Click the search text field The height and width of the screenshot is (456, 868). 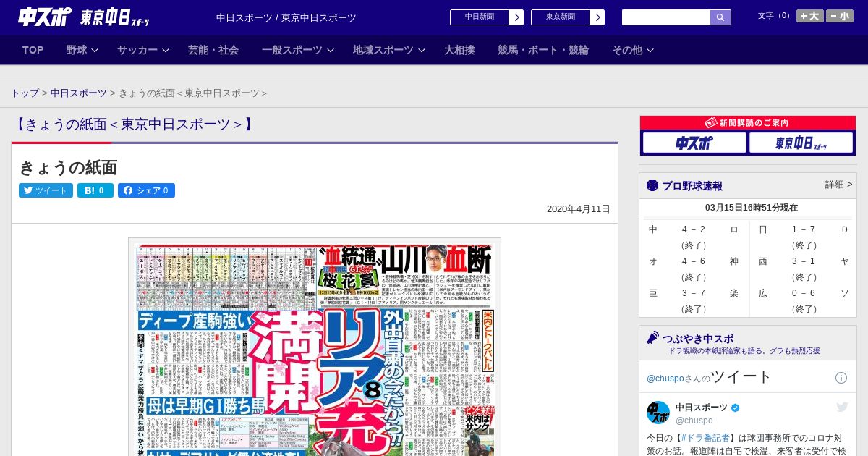[666, 17]
